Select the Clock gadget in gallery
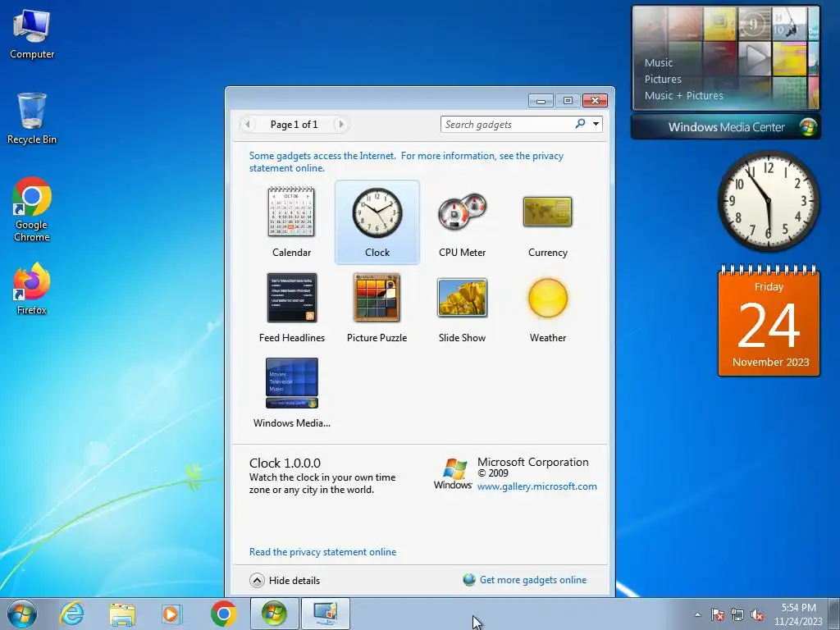This screenshot has width=840, height=630. [377, 221]
